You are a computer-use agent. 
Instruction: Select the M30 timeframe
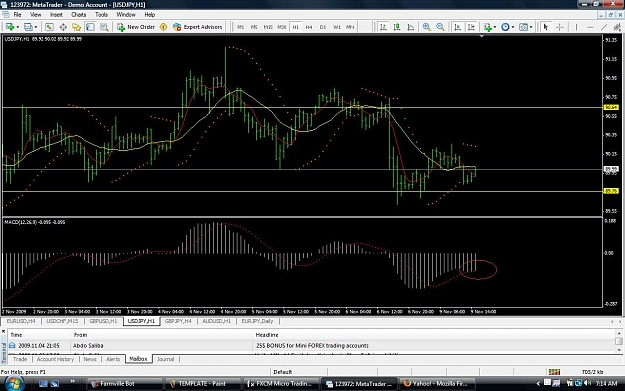tap(282, 27)
